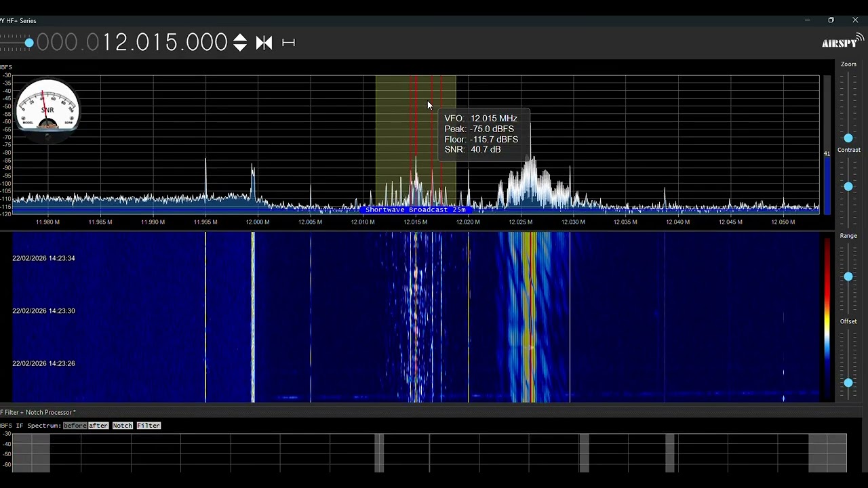Viewport: 868px width, 488px height.
Task: Click the waterfall color gradient bar
Action: click(827, 317)
